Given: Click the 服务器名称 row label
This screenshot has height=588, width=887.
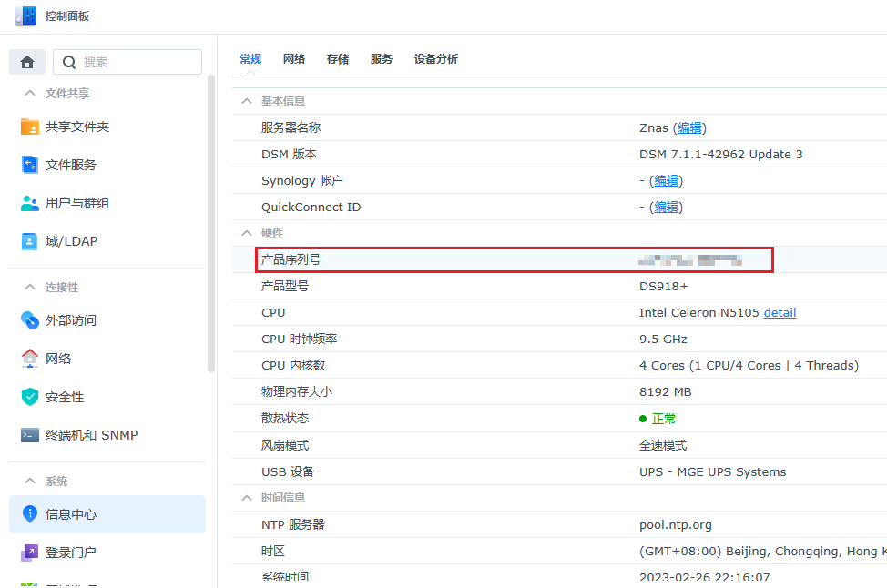Looking at the screenshot, I should [x=291, y=127].
